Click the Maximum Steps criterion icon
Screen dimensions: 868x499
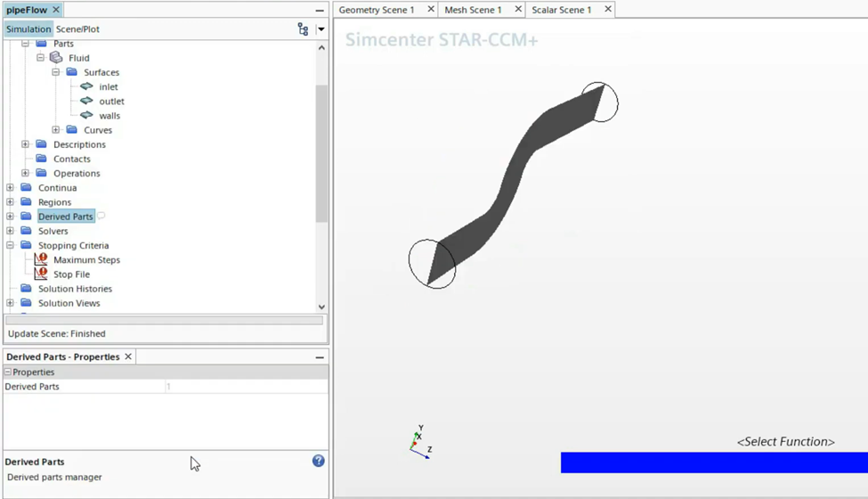[x=41, y=259]
